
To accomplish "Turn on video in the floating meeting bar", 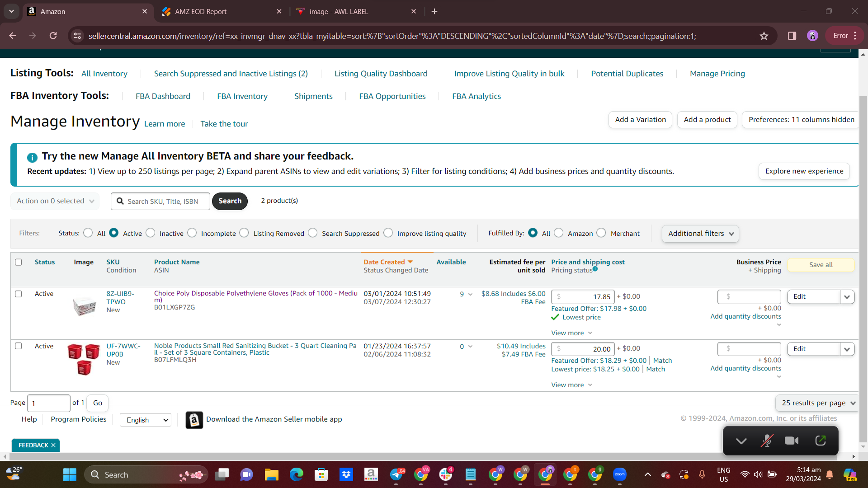I will tap(792, 441).
